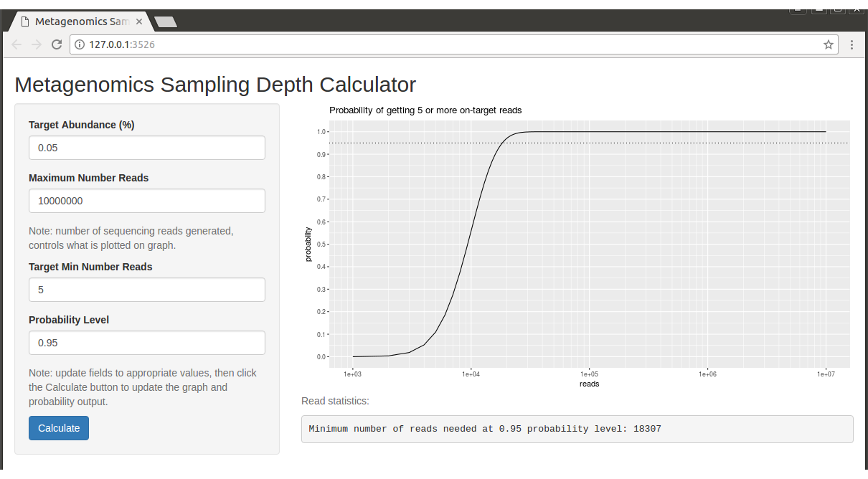
Task: Click the Calculate button
Action: 59,428
